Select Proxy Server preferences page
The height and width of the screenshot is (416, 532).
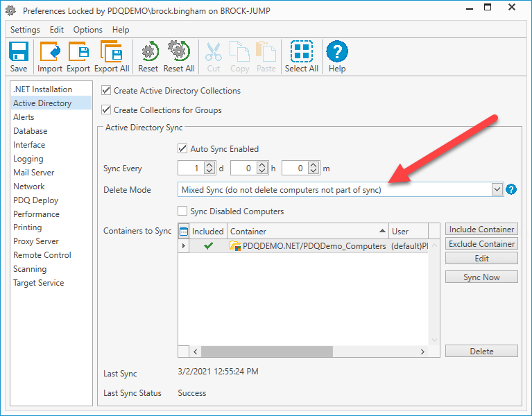(x=51, y=241)
